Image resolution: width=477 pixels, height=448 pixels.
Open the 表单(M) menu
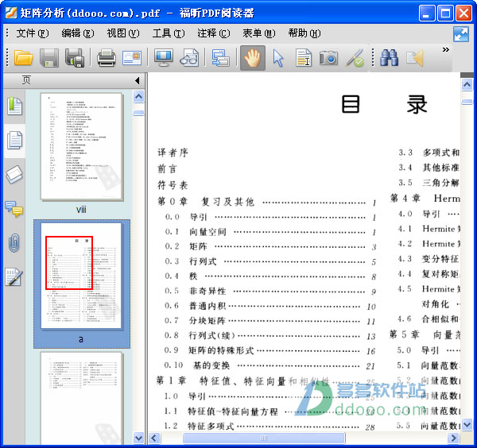click(259, 33)
